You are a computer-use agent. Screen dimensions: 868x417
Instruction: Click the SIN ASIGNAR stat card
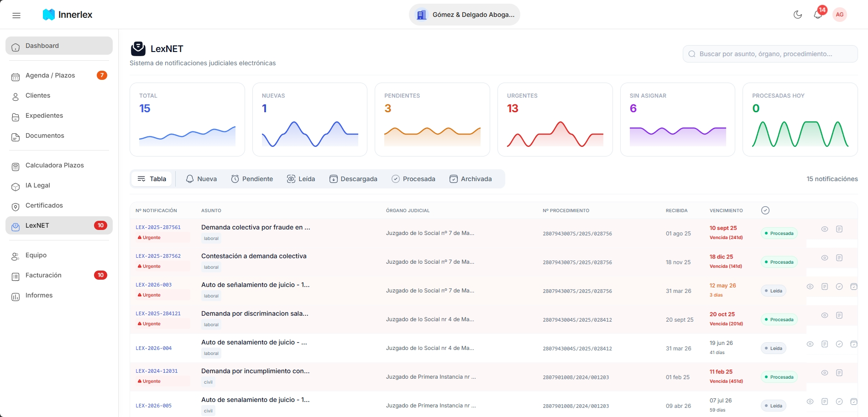pos(678,120)
